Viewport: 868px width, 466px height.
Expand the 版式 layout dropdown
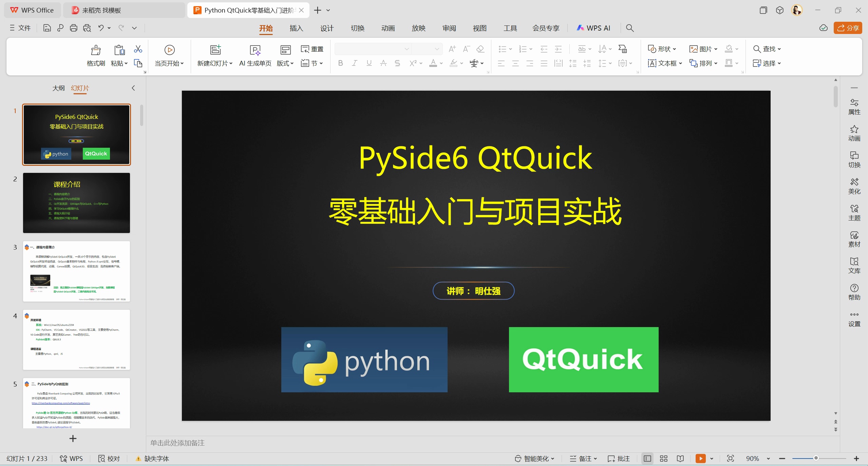[x=285, y=63]
